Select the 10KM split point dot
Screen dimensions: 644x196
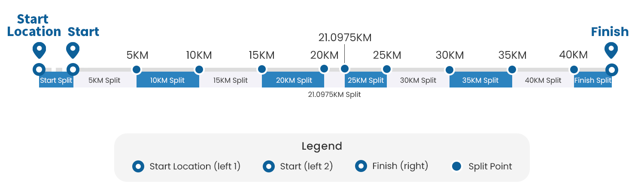coord(199,69)
